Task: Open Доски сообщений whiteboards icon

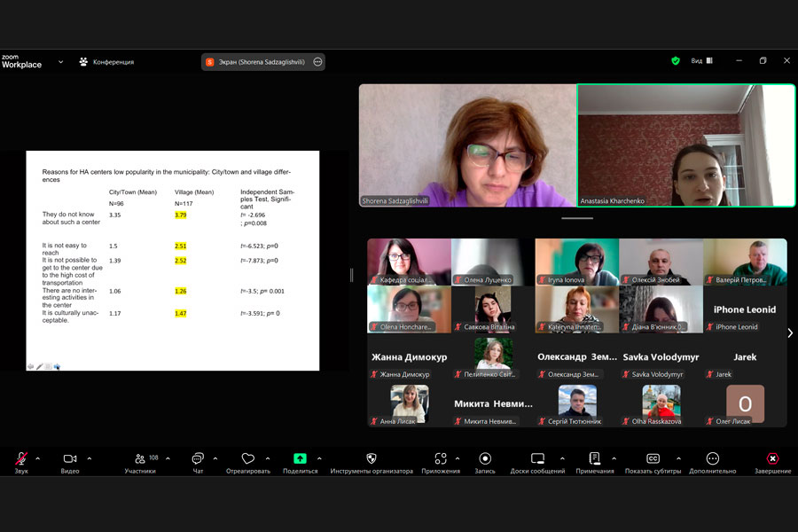Action: 537,458
